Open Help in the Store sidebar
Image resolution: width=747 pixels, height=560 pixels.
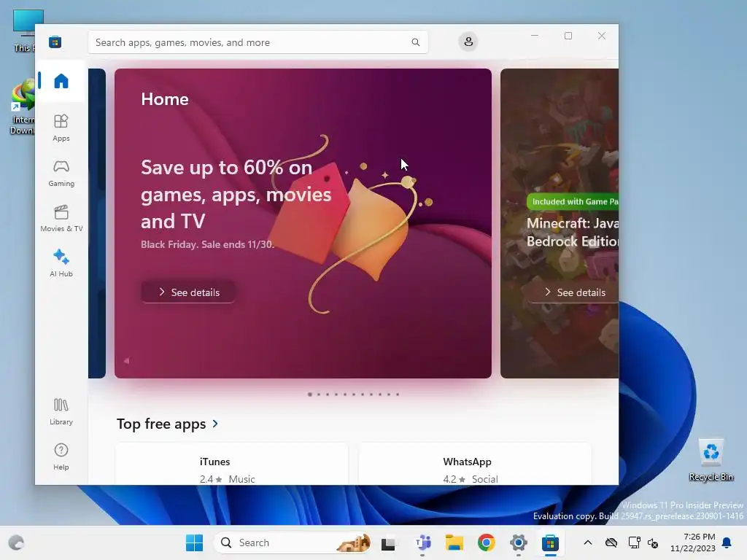tap(61, 456)
